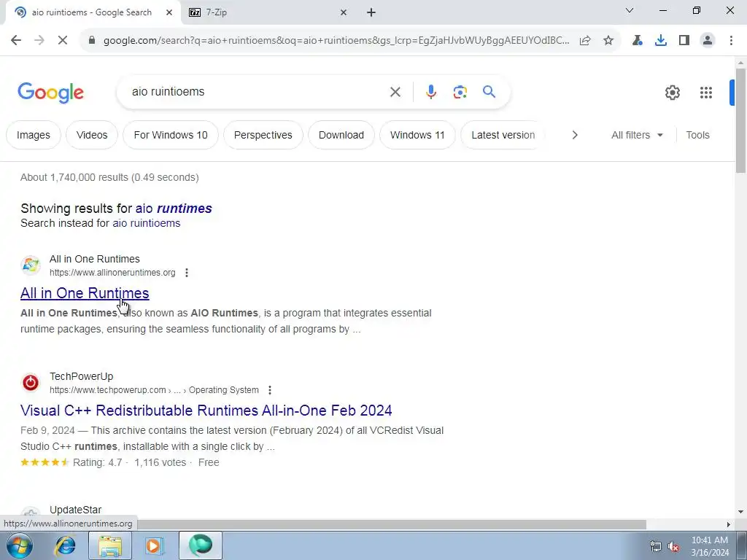Open the search Tools button
Image resolution: width=747 pixels, height=560 pixels.
pos(697,135)
